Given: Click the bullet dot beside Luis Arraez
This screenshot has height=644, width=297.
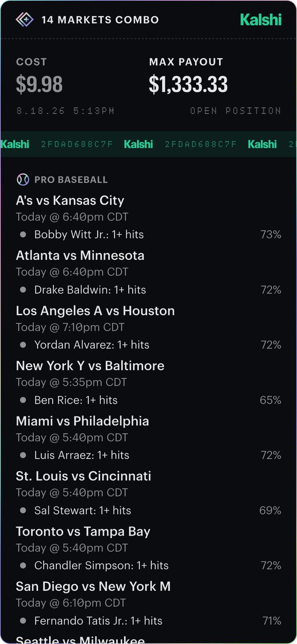Looking at the screenshot, I should 23,455.
